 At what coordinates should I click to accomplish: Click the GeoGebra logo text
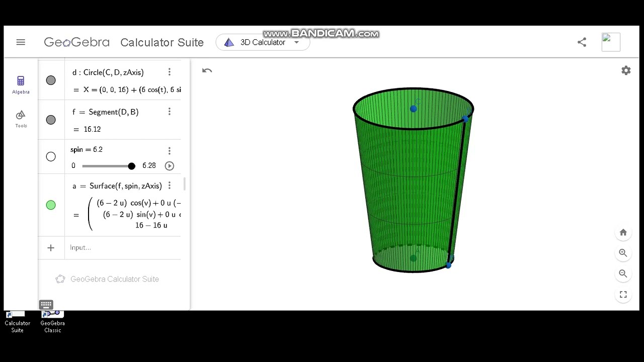[x=76, y=42]
